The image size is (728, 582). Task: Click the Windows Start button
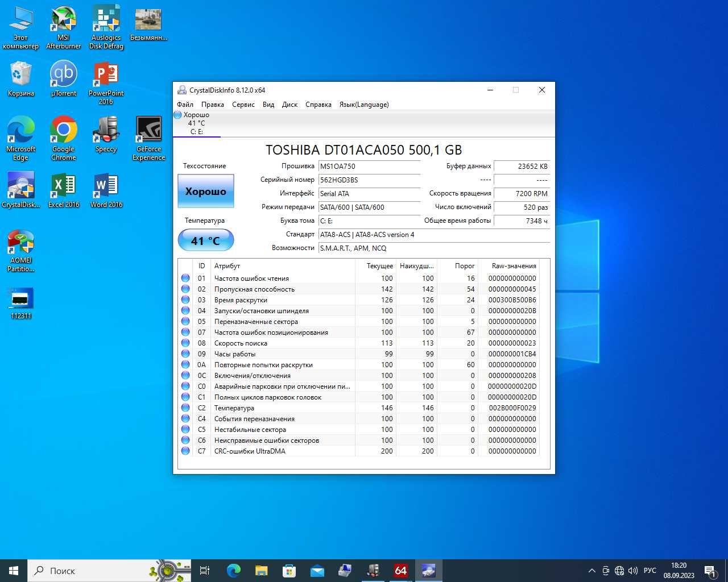tap(14, 571)
